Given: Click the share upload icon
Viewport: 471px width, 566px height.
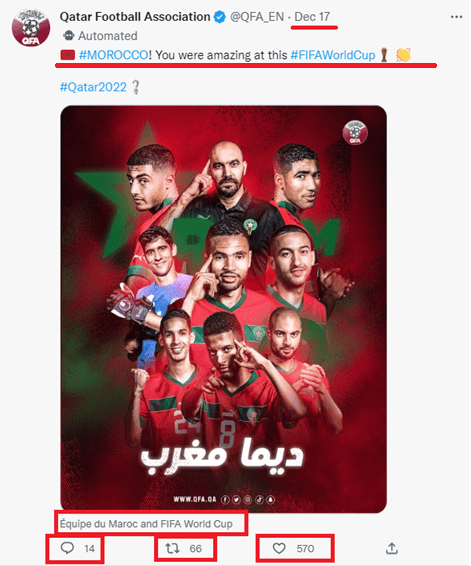Looking at the screenshot, I should tap(392, 548).
